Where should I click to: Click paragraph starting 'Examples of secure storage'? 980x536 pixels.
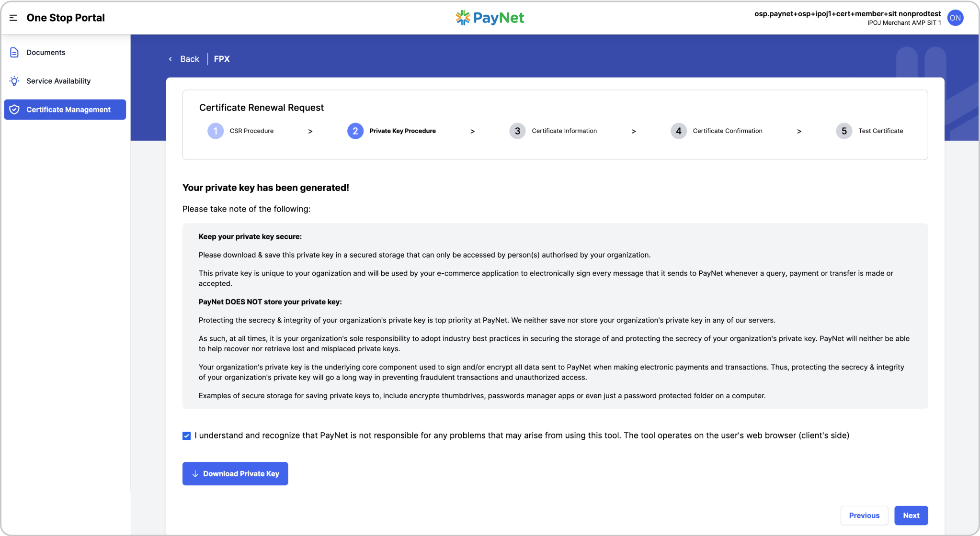pyautogui.click(x=482, y=396)
